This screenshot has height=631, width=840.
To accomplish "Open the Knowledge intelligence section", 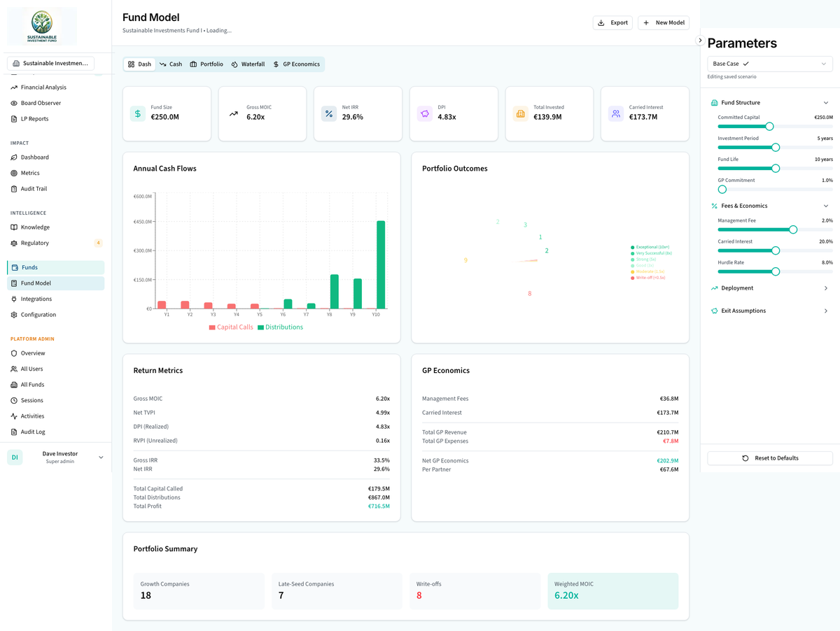I will click(x=35, y=227).
